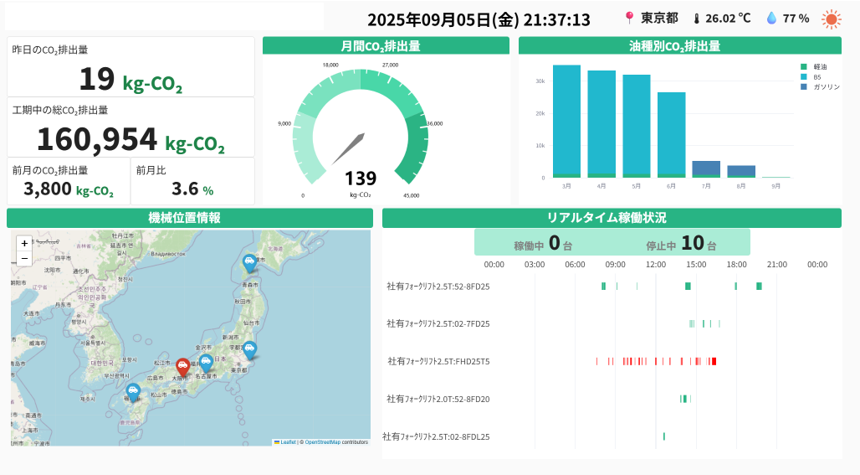Click the sun weather icon
This screenshot has height=475, width=860.
point(831,19)
